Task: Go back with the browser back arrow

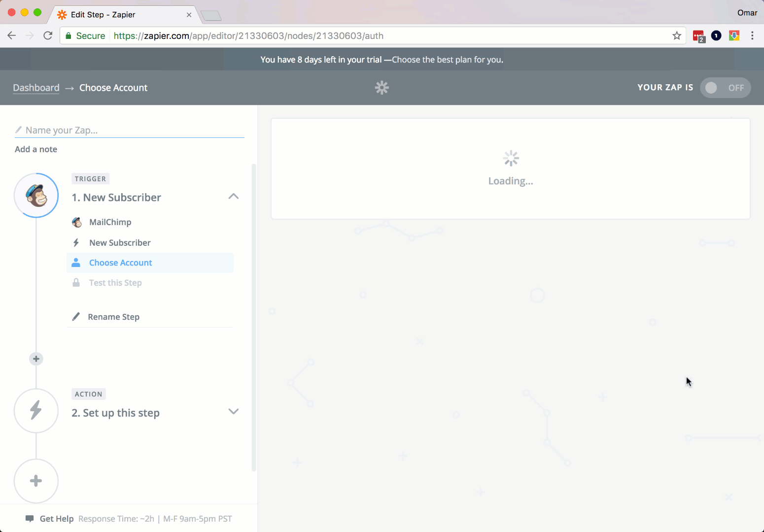Action: click(x=12, y=35)
